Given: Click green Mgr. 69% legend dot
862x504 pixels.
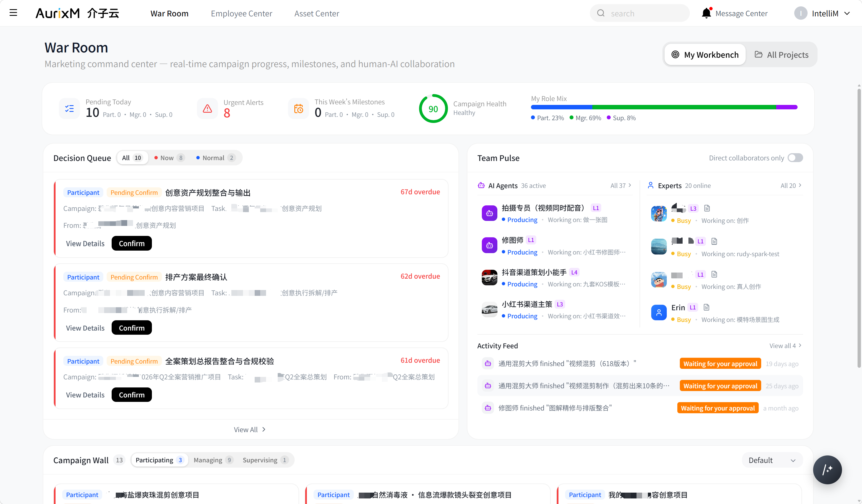Looking at the screenshot, I should (571, 118).
